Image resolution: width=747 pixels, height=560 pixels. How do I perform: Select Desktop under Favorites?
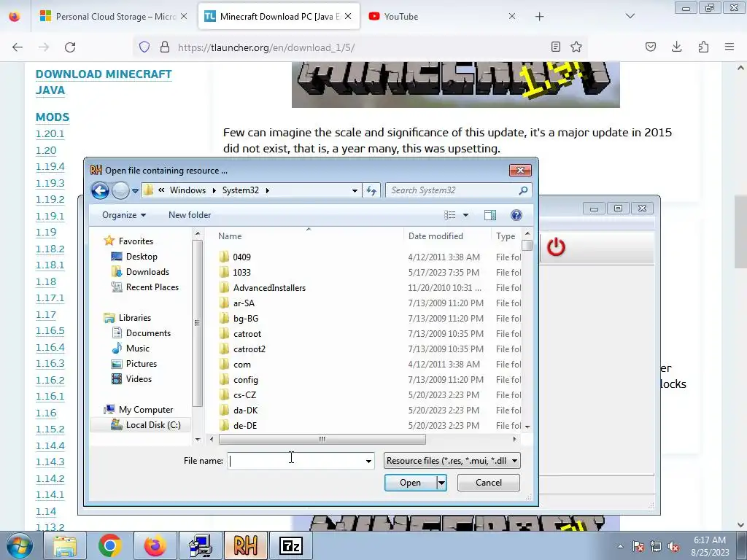click(142, 257)
